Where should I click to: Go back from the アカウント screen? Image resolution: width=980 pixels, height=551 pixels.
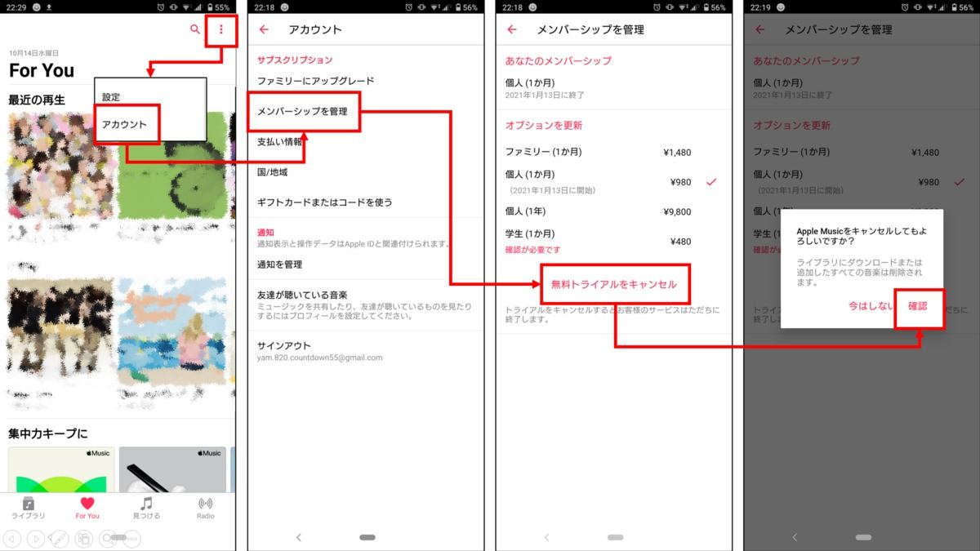[264, 29]
